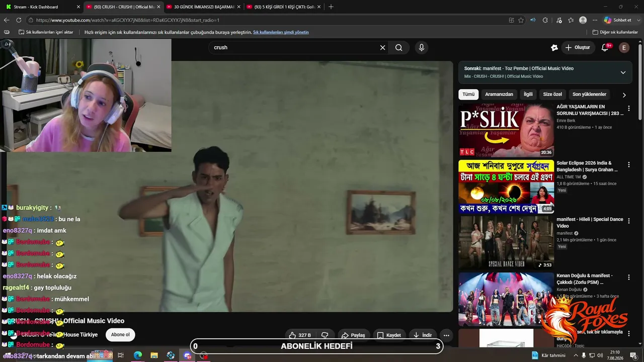Click the Emre Berk channel name
This screenshot has width=644, height=362.
click(x=566, y=121)
